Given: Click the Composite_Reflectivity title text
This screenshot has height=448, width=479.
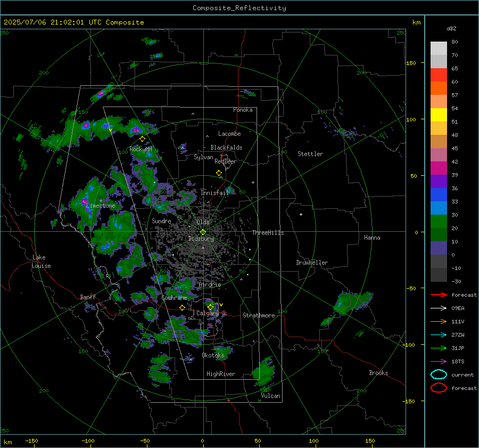Looking at the screenshot, I should point(240,8).
